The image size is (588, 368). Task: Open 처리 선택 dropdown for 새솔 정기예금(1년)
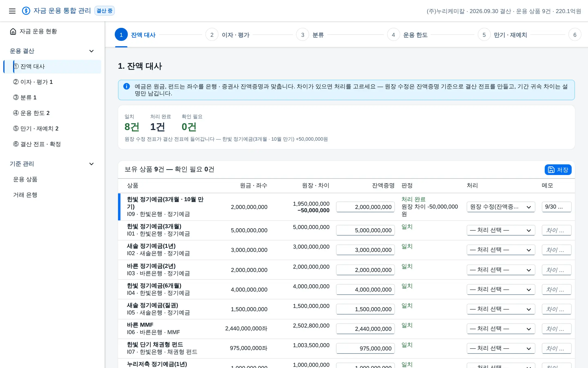501,250
